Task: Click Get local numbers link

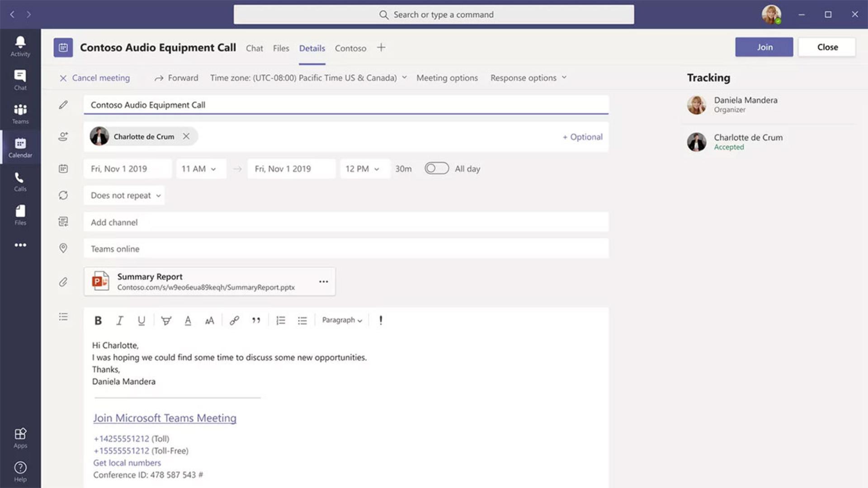Action: click(127, 463)
